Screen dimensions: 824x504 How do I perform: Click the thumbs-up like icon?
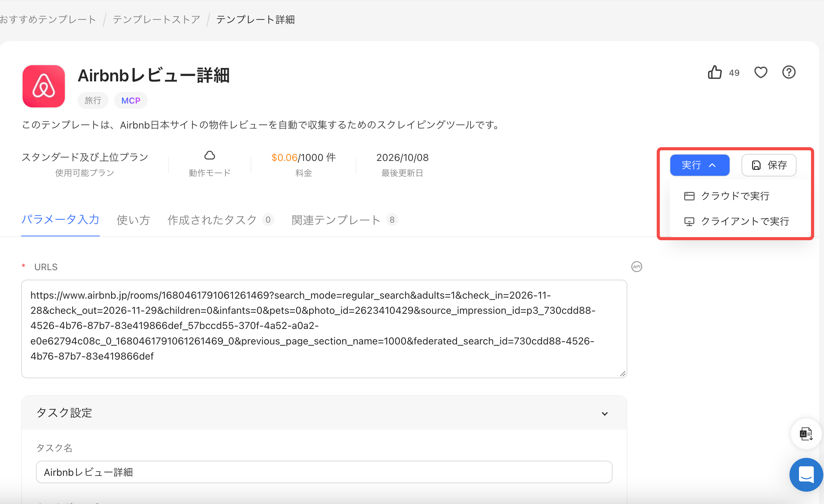715,73
